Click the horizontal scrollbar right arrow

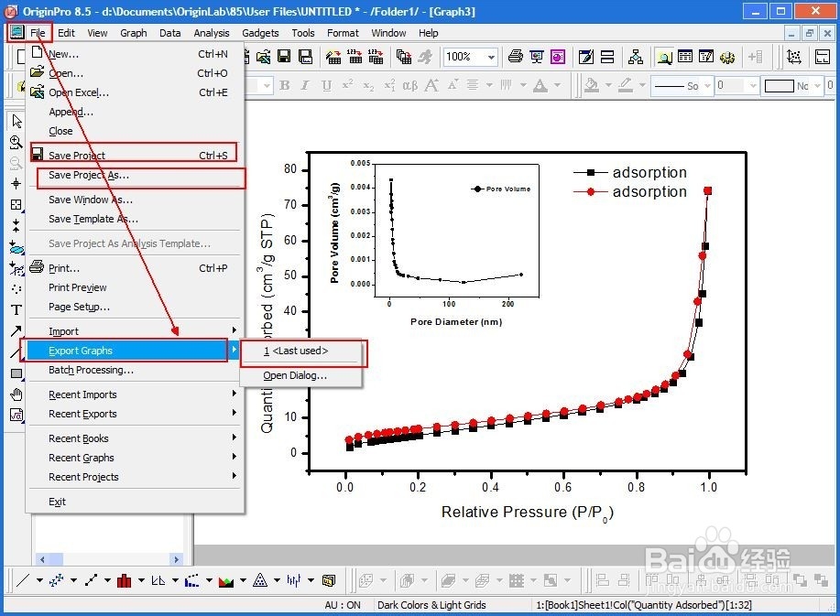click(x=176, y=559)
